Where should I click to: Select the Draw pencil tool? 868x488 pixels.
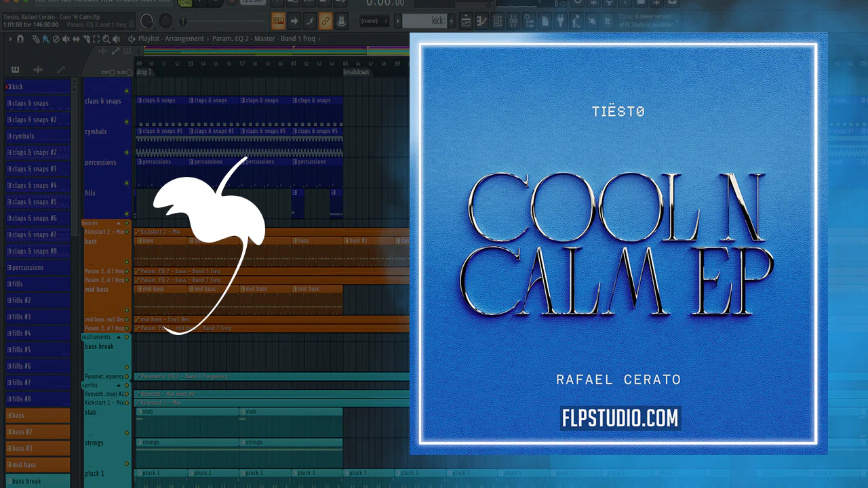click(x=35, y=39)
